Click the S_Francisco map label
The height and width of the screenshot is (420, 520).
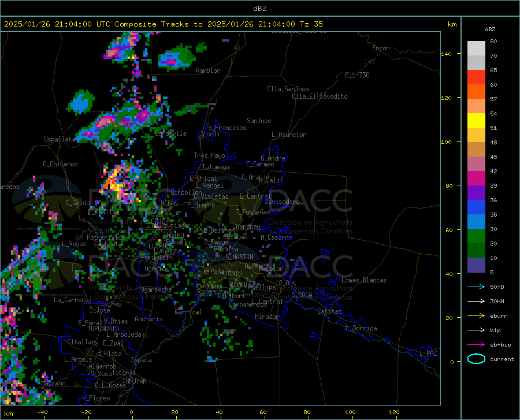point(227,128)
